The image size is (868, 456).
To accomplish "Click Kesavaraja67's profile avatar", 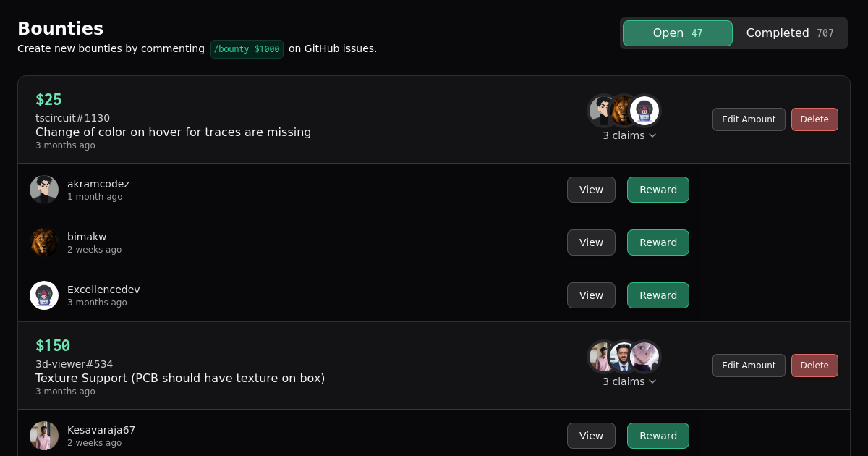I will [44, 436].
